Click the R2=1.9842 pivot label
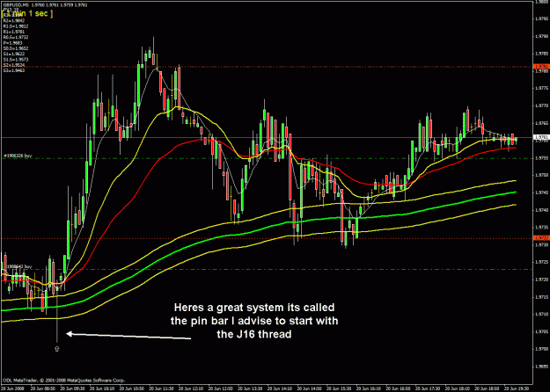 14,21
